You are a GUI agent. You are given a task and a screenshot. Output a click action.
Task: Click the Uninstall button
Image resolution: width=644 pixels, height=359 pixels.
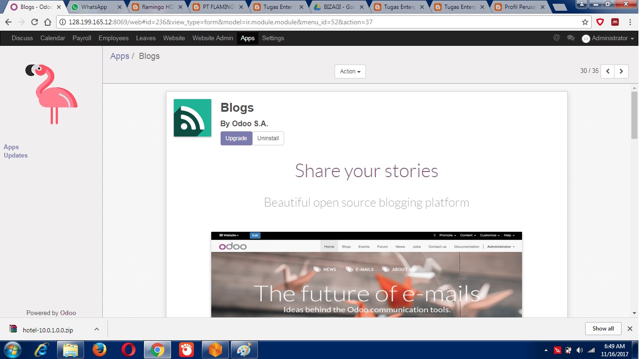coord(268,138)
